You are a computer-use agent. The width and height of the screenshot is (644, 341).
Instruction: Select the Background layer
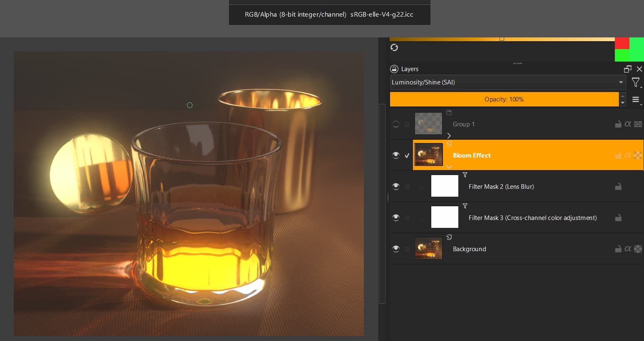coord(469,249)
